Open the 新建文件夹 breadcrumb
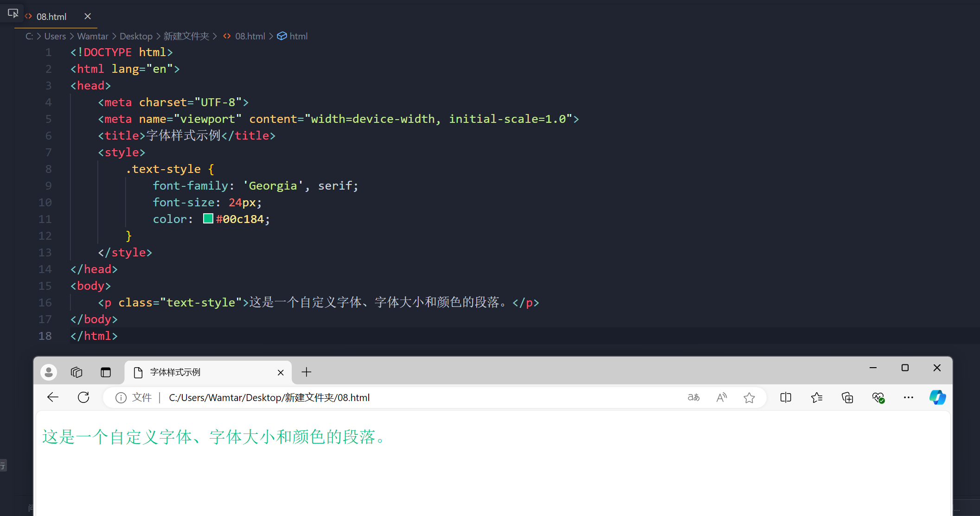980x516 pixels. (186, 36)
